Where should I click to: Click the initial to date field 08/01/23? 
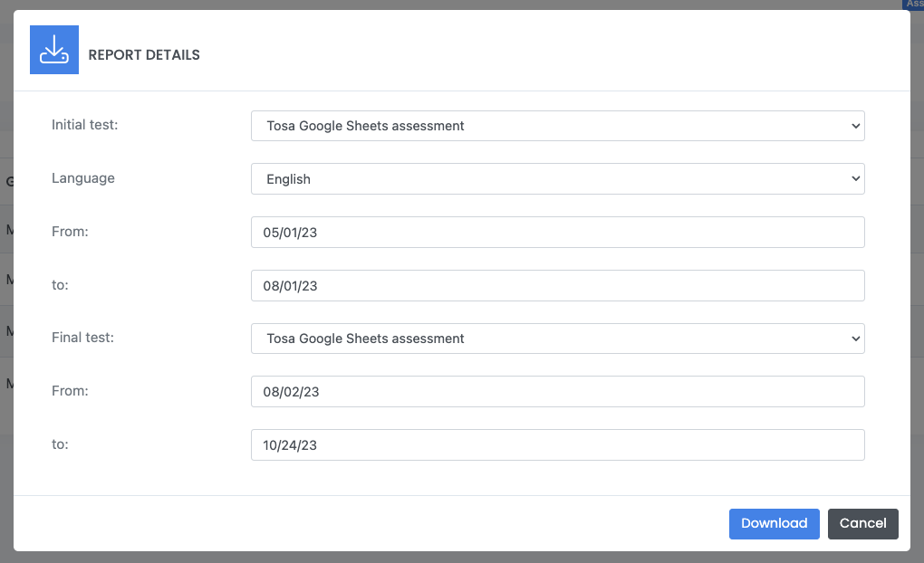tap(557, 286)
